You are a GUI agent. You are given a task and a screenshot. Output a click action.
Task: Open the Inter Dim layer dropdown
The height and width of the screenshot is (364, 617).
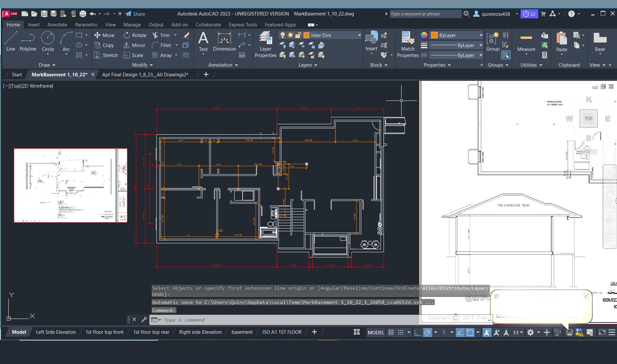click(x=359, y=35)
